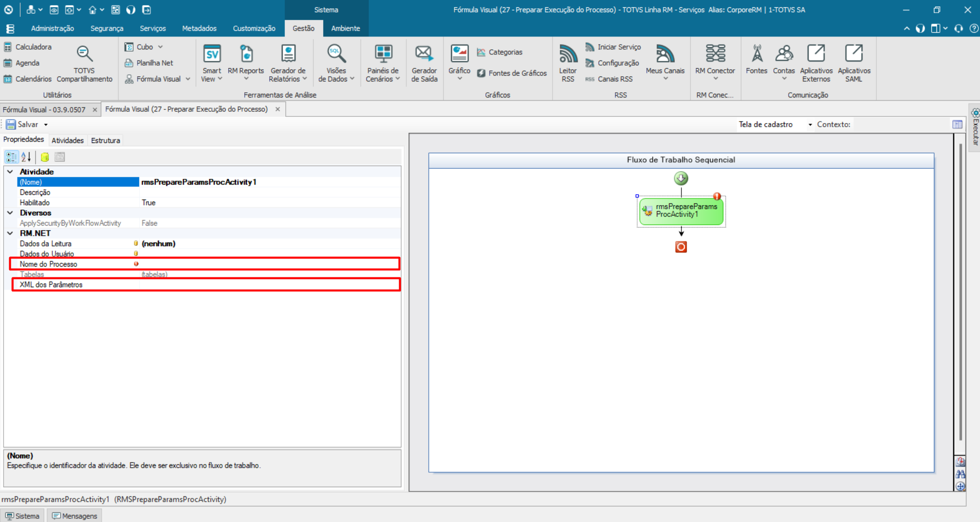Click the Planilha Net tool
980x522 pixels.
[149, 63]
